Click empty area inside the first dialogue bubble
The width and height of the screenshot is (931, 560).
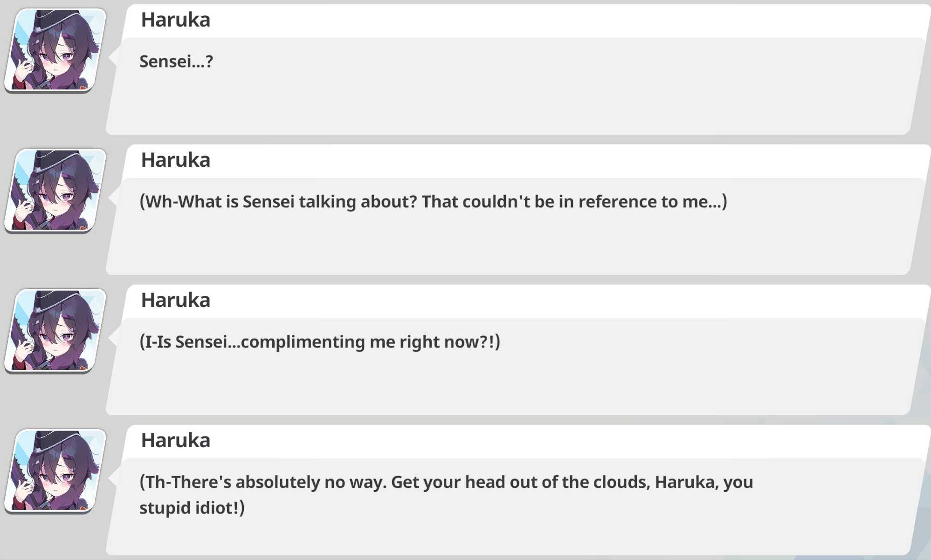click(x=513, y=102)
